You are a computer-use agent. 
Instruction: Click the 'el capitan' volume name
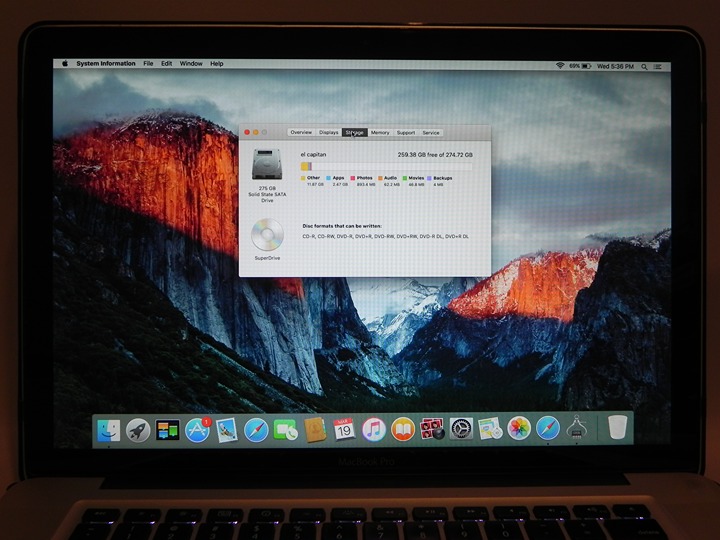313,155
